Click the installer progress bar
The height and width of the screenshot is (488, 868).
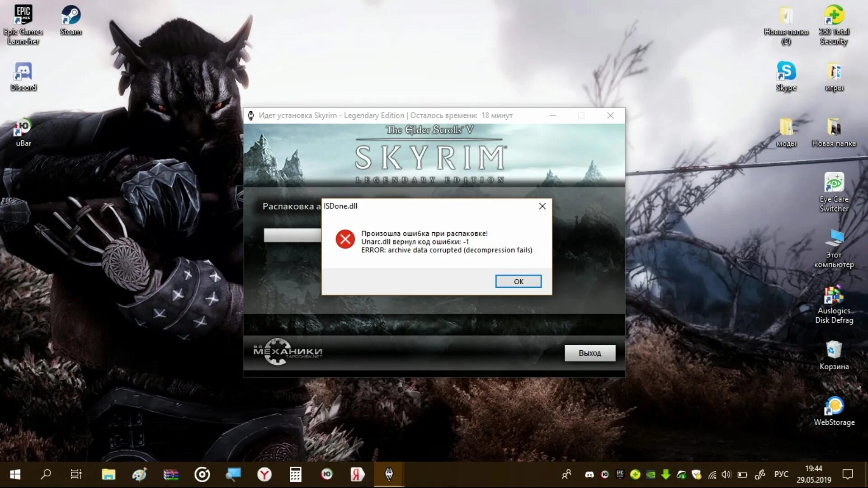coord(292,235)
